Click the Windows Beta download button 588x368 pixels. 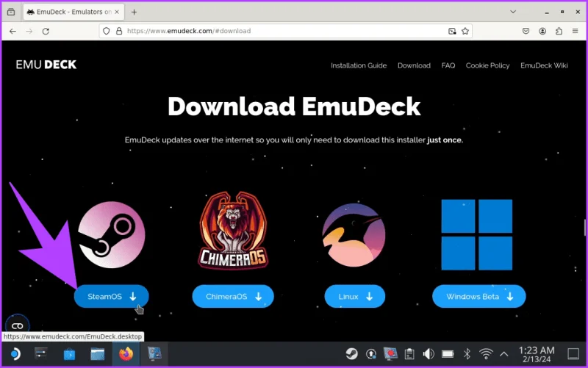coord(479,297)
